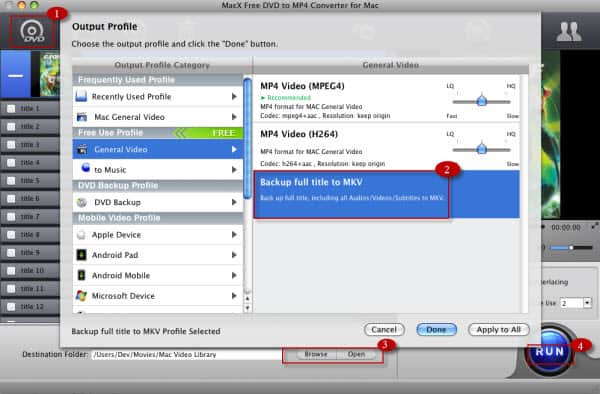Image resolution: width=600 pixels, height=394 pixels.
Task: Click the Open folder button
Action: [356, 354]
